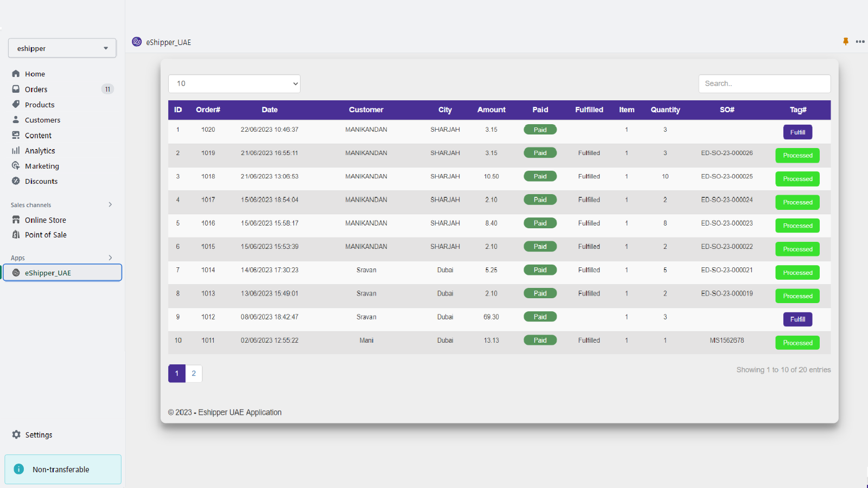The height and width of the screenshot is (488, 868).
Task: Click the Online Store shop icon
Action: coord(16,220)
